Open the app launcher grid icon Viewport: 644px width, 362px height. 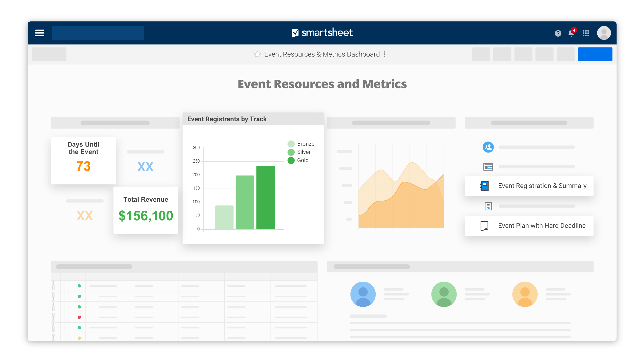tap(586, 33)
